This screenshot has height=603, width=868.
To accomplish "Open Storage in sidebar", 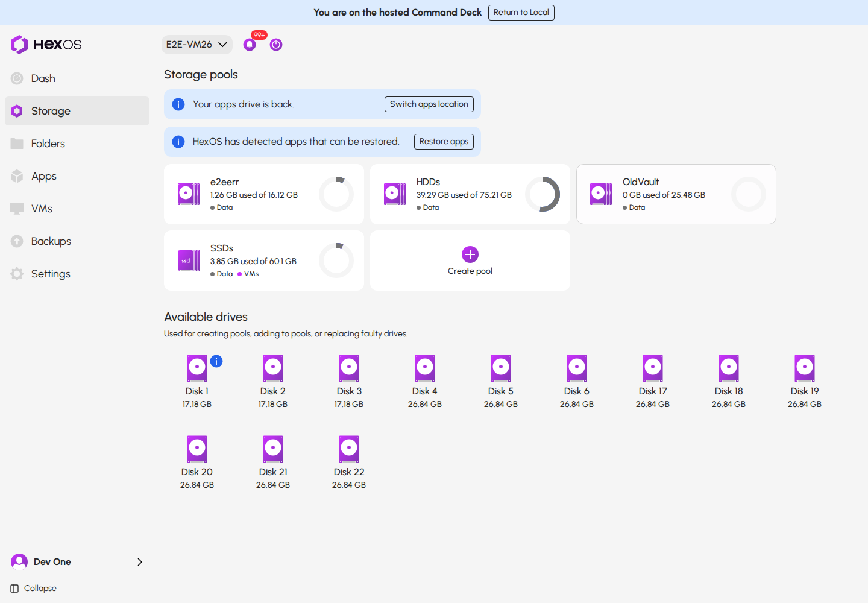I will point(77,111).
